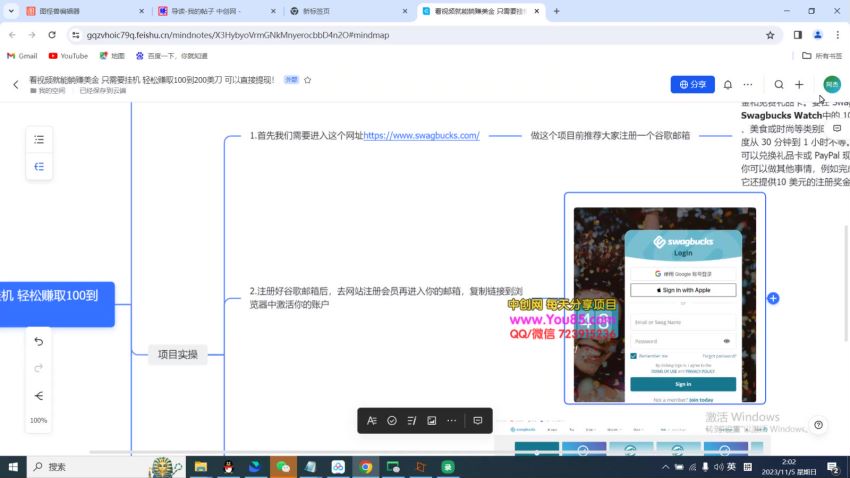This screenshot has width=850, height=478.
Task: Click the 谷歌邮箱 recommendation node
Action: pos(610,135)
